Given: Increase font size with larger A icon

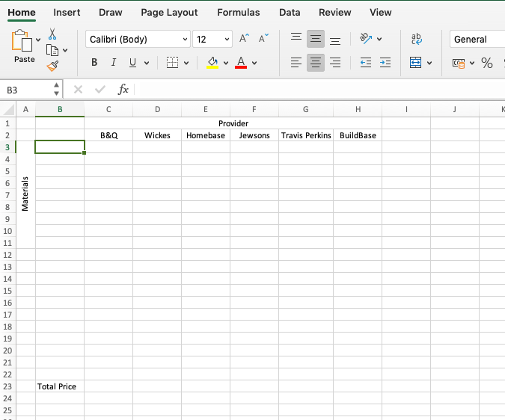Looking at the screenshot, I should point(244,39).
